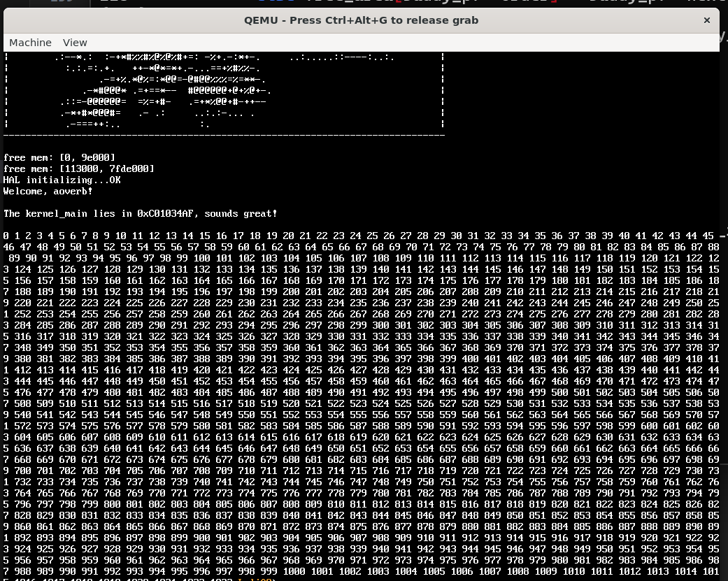Click the "HAL initializing...OK" line
Viewport: 728px width, 581px height.
[x=62, y=180]
